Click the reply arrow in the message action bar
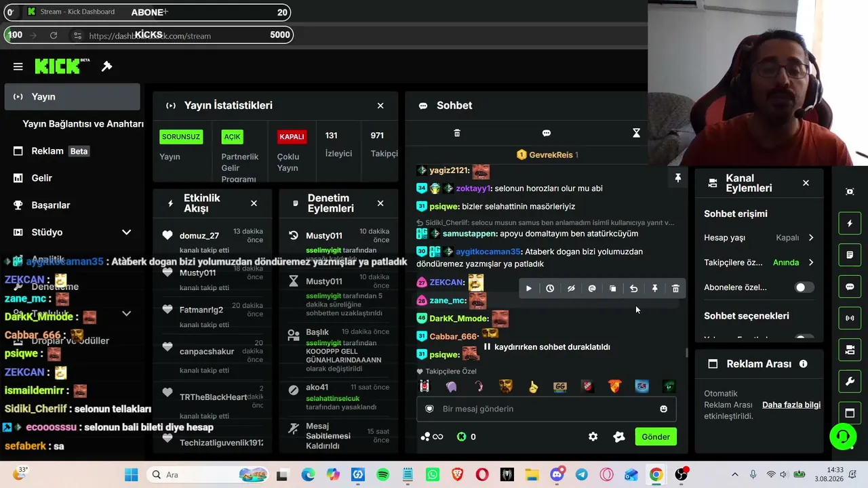The image size is (868, 488). 633,289
